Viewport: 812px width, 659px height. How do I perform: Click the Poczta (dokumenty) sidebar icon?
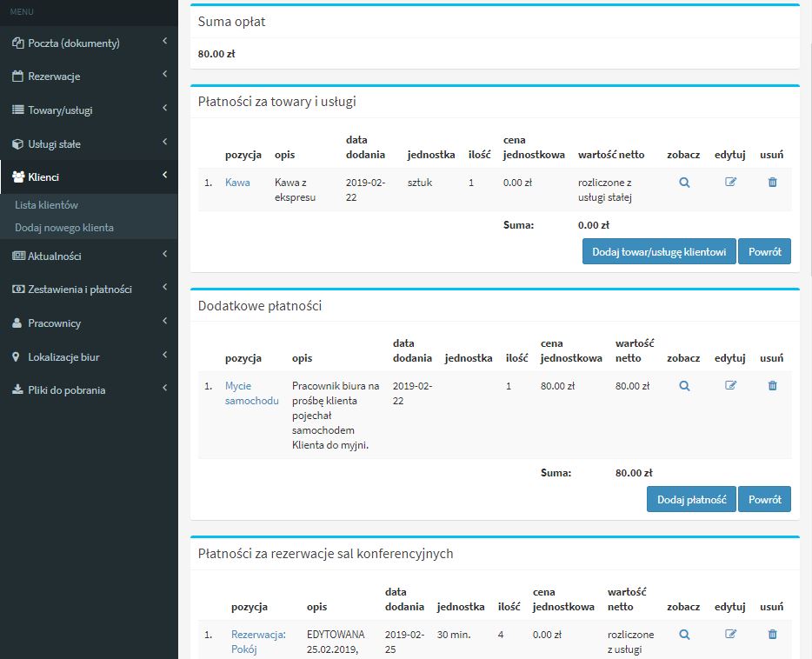tap(18, 43)
